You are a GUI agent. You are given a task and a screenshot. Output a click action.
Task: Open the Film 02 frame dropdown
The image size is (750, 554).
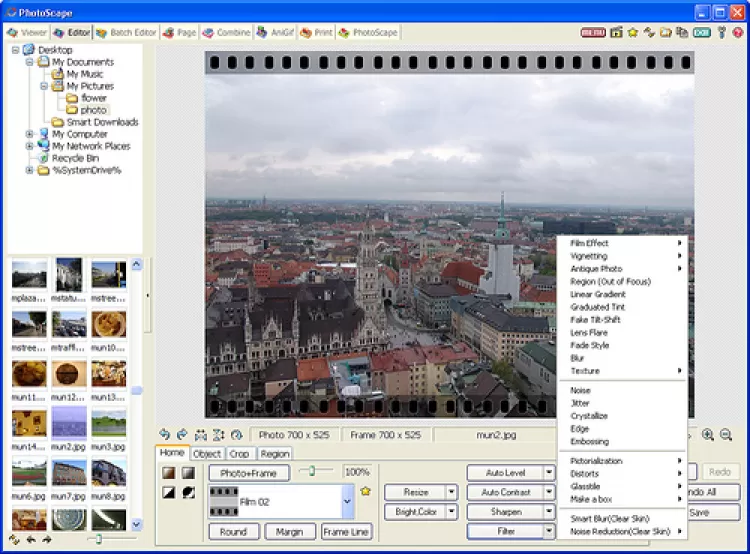coord(347,501)
